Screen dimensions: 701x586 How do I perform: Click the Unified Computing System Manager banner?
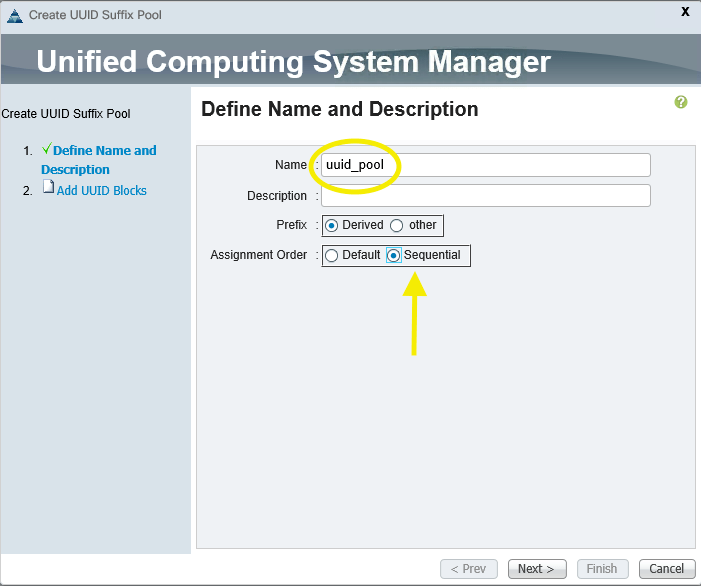point(293,62)
